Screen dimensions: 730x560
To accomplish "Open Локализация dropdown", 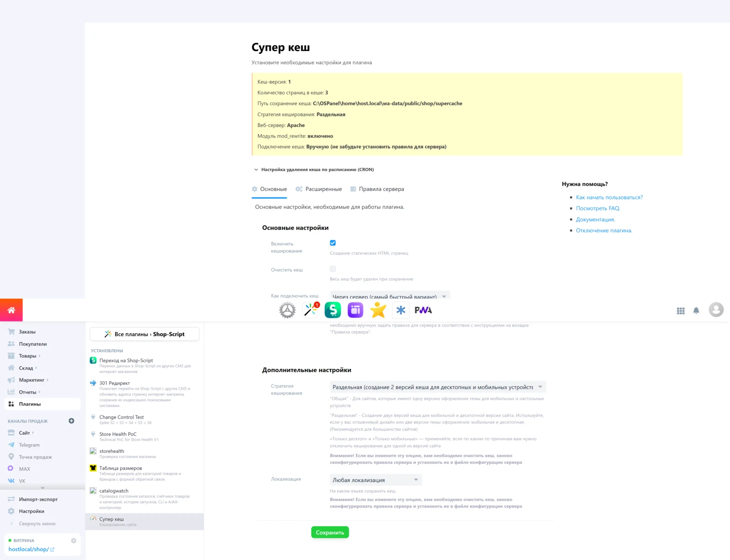I will coord(376,480).
